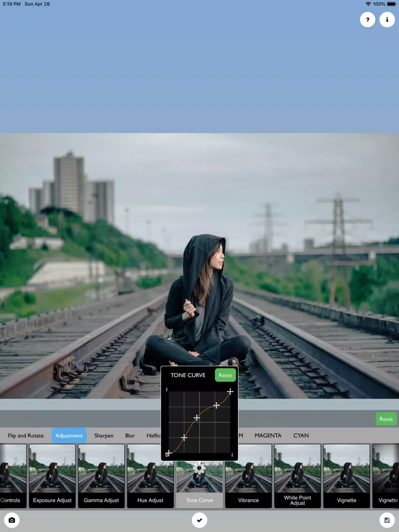Choose the first Vignette filter thumbnail

point(347,476)
